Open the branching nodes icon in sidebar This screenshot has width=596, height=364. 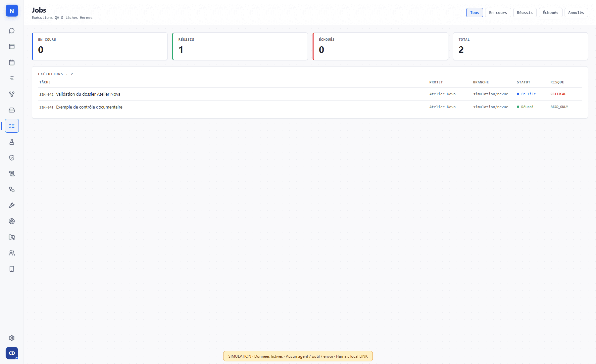[x=12, y=94]
